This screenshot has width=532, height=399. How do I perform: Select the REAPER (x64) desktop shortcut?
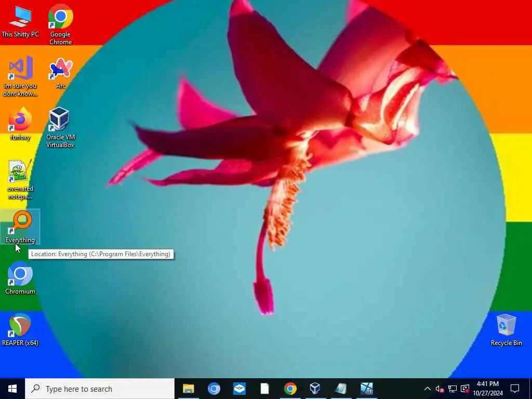tap(20, 329)
